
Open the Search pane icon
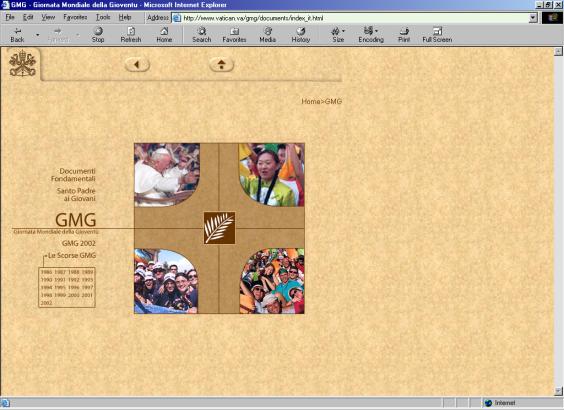(x=202, y=31)
